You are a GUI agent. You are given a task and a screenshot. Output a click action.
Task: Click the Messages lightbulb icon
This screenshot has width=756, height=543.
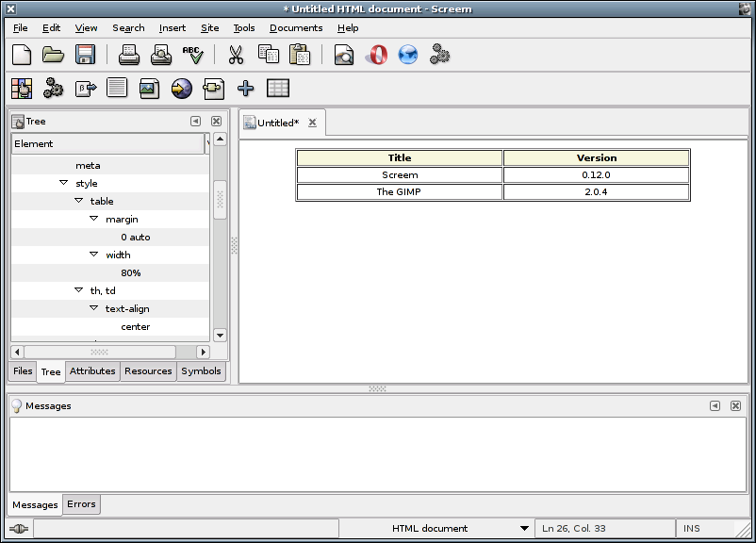point(16,406)
